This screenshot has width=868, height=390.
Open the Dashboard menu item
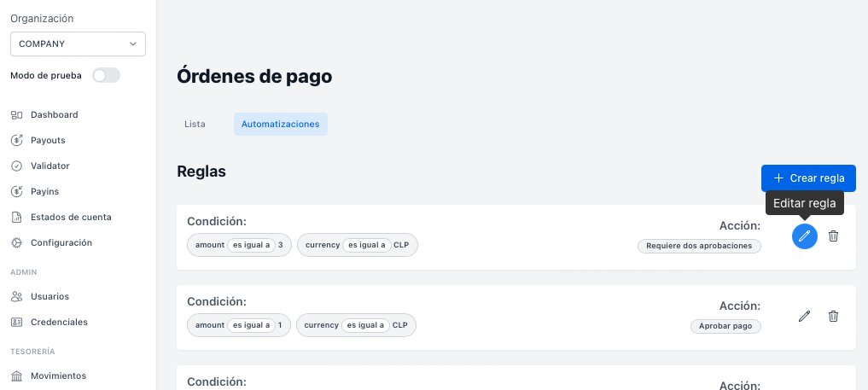coord(55,114)
